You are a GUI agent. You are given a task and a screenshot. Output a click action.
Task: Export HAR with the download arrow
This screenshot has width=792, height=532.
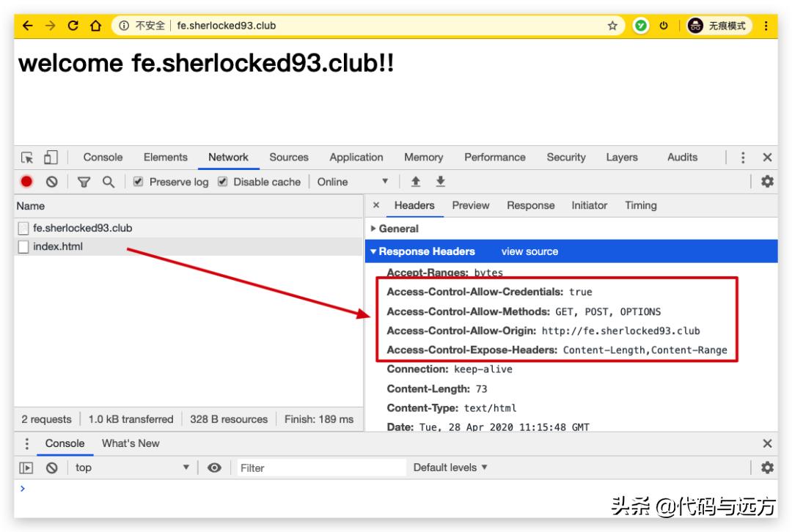tap(441, 182)
